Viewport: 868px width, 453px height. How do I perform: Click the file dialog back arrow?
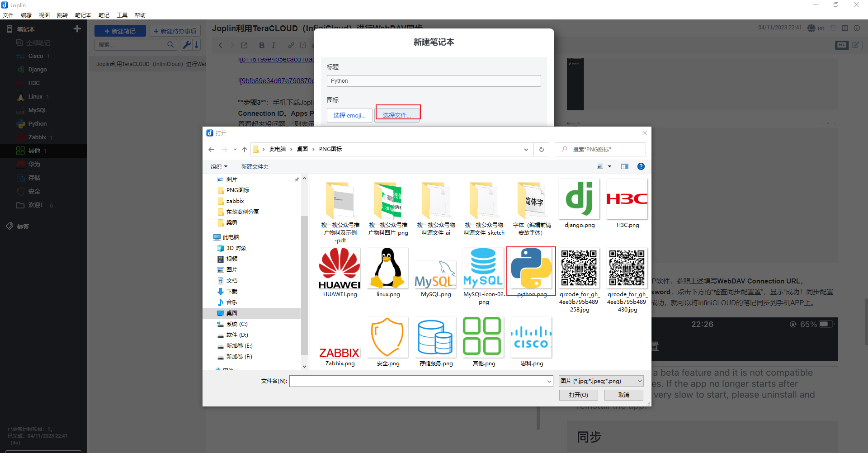(211, 149)
